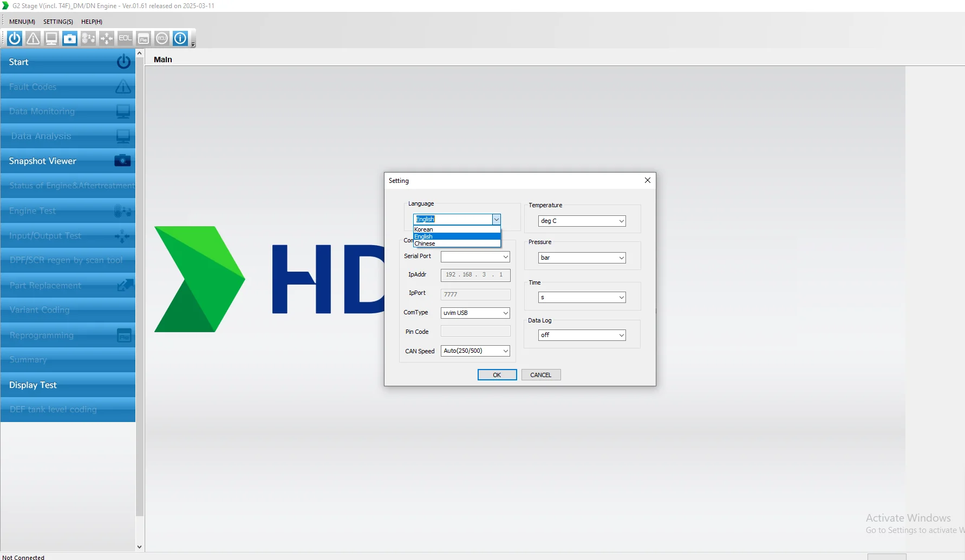Click the reprogramming 'Re' toolbar icon
965x560 pixels.
(144, 38)
